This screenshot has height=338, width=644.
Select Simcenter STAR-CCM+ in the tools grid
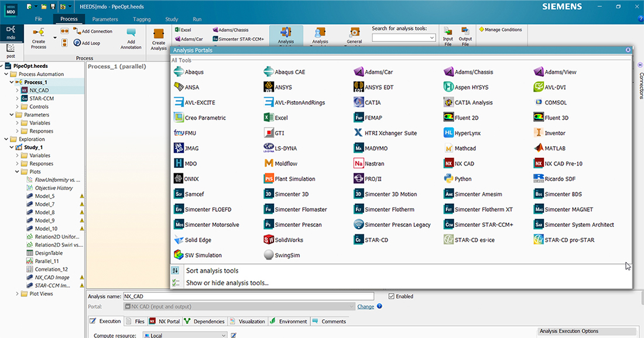(478, 225)
